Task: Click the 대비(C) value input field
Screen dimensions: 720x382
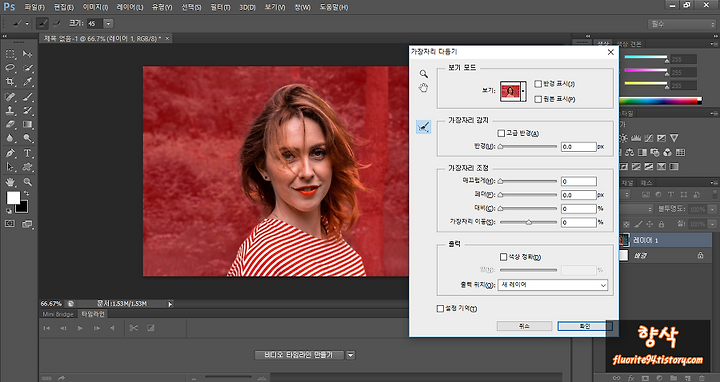Action: [x=579, y=209]
